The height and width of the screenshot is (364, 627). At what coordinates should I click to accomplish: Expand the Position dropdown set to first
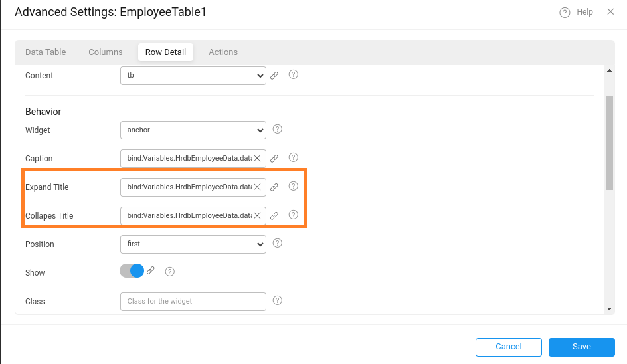[x=193, y=244]
